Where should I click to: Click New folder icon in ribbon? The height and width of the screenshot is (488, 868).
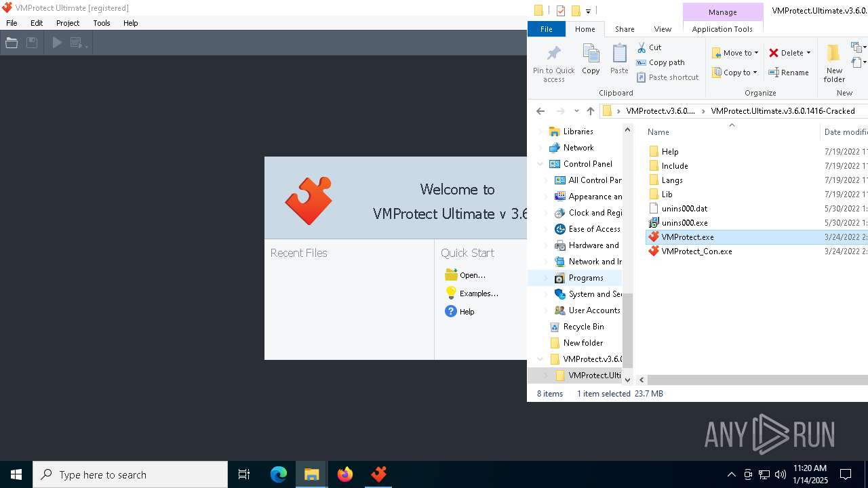click(834, 54)
